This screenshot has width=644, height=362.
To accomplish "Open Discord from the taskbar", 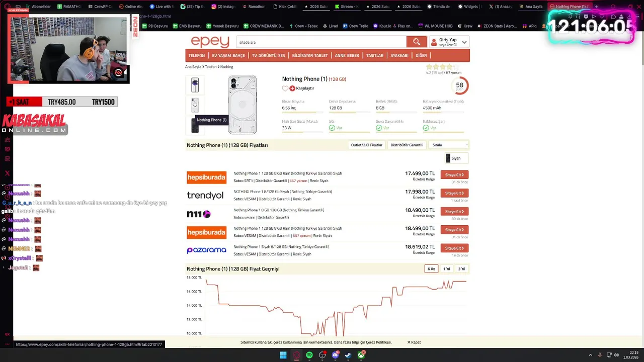I will (335, 355).
